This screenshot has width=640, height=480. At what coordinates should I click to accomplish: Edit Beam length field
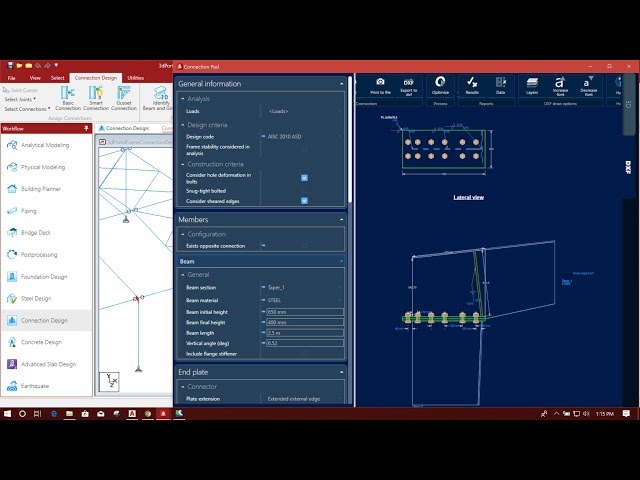coord(304,333)
